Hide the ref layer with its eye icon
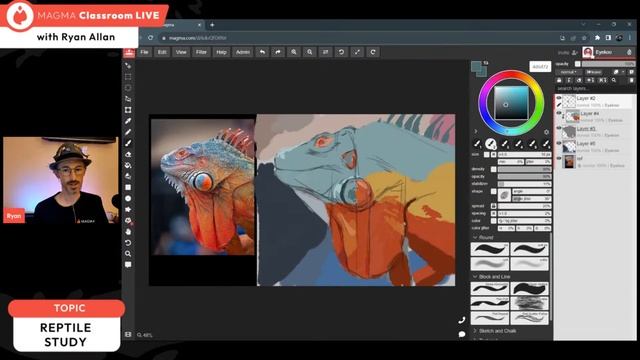The image size is (640, 360). (x=559, y=158)
